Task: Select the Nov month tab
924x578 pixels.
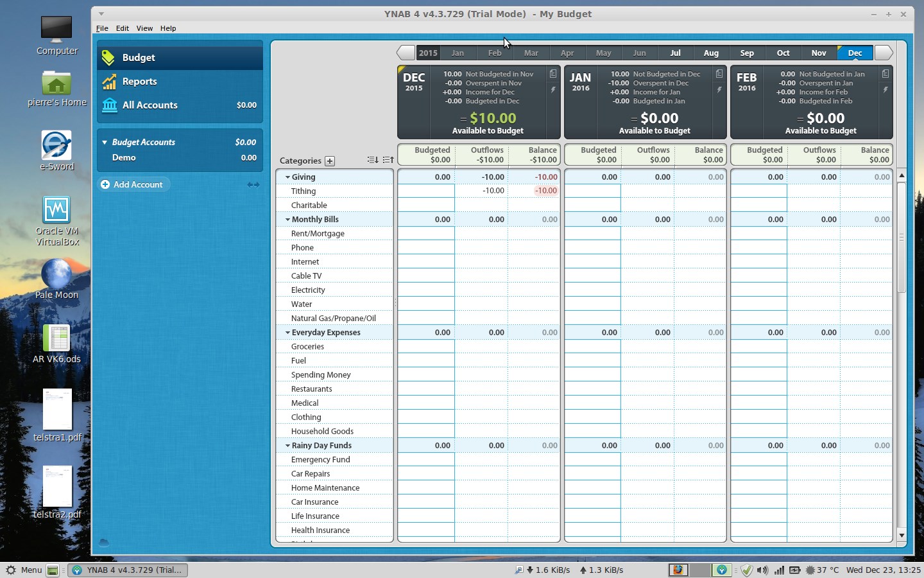Action: (818, 53)
